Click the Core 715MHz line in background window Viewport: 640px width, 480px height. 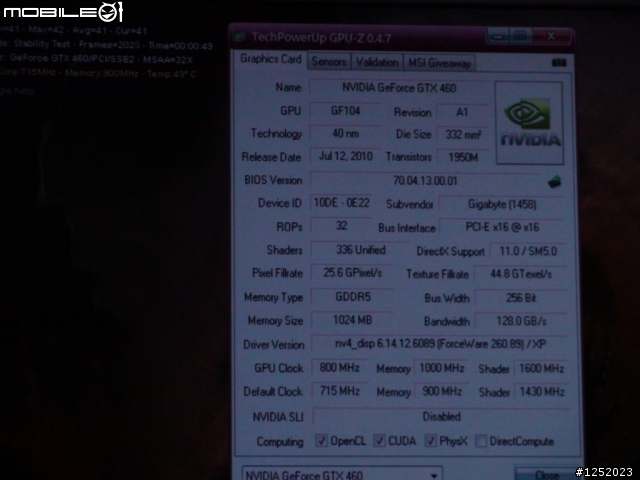click(98, 73)
